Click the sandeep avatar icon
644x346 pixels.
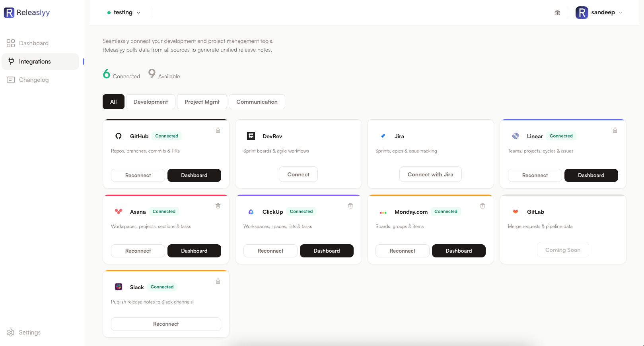582,13
